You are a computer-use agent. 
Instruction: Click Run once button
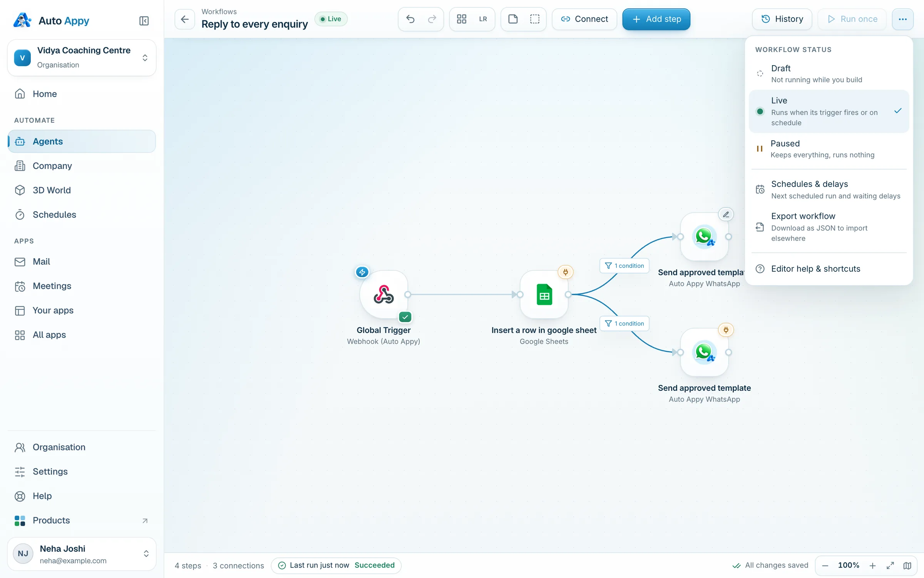click(x=852, y=19)
